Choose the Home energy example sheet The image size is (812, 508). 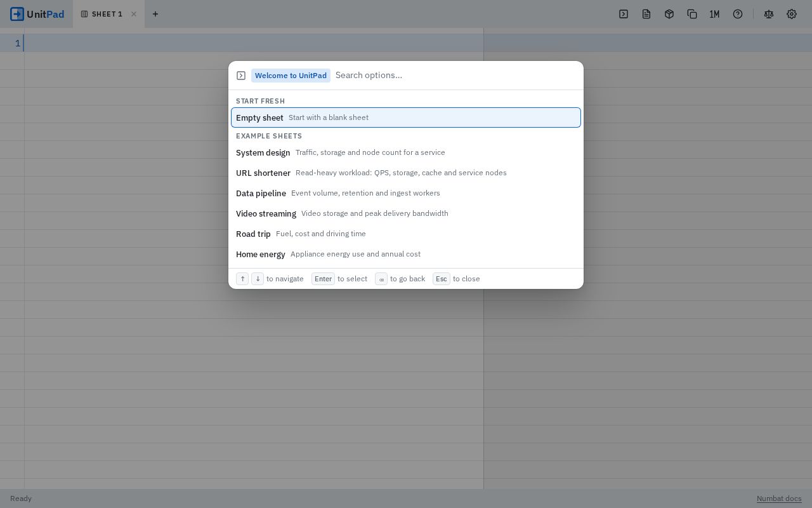click(x=406, y=254)
